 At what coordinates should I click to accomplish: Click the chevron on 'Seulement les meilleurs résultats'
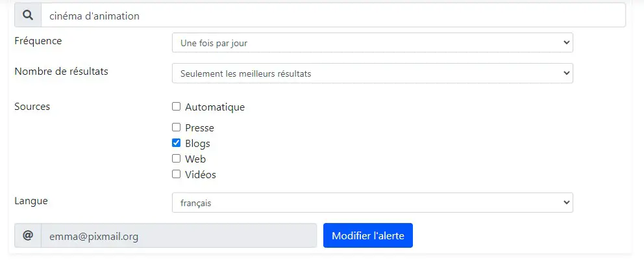pos(566,73)
